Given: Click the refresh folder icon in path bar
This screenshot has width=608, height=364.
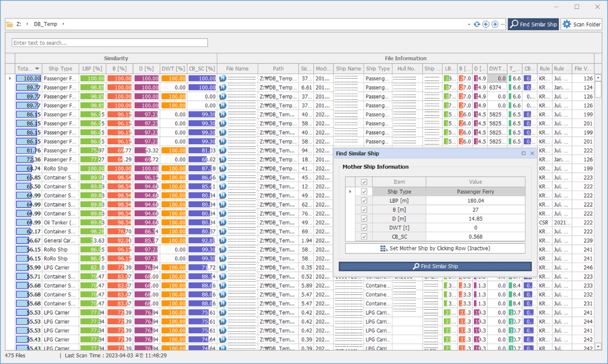Looking at the screenshot, I should click(x=477, y=24).
